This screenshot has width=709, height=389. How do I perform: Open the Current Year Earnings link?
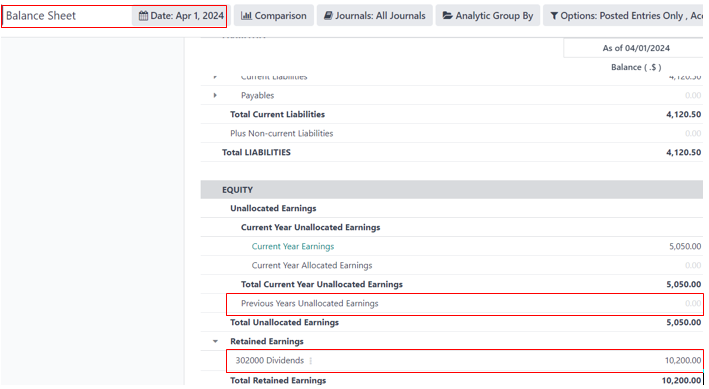tap(293, 247)
